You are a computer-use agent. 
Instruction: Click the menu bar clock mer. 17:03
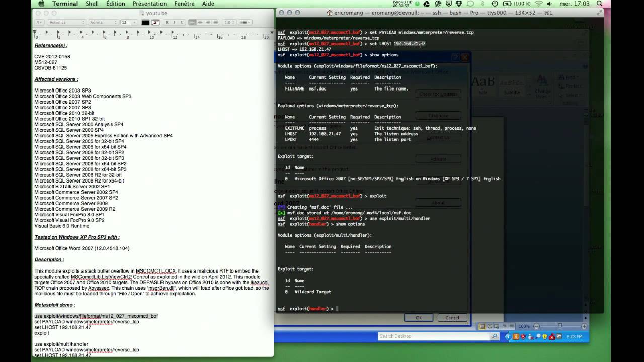[x=575, y=4]
